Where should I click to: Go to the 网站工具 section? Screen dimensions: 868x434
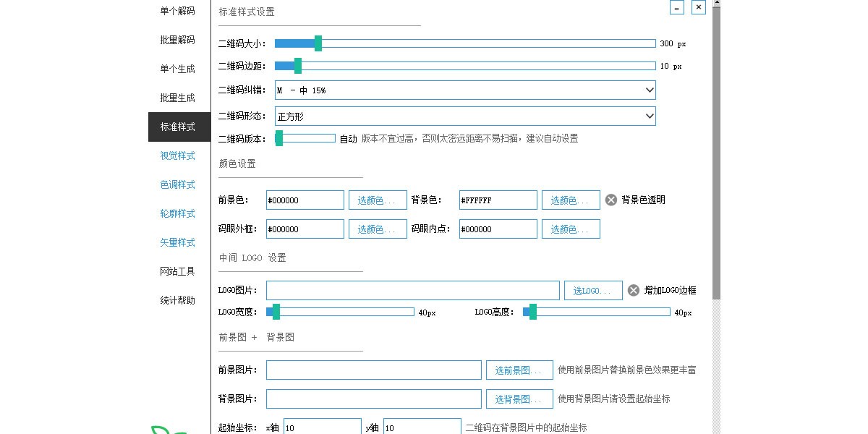click(177, 271)
